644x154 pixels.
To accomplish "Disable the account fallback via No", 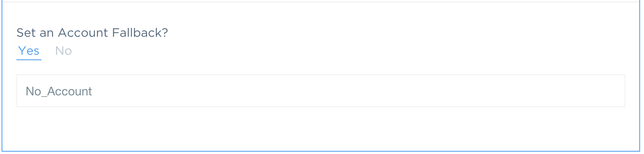I will click(x=63, y=51).
